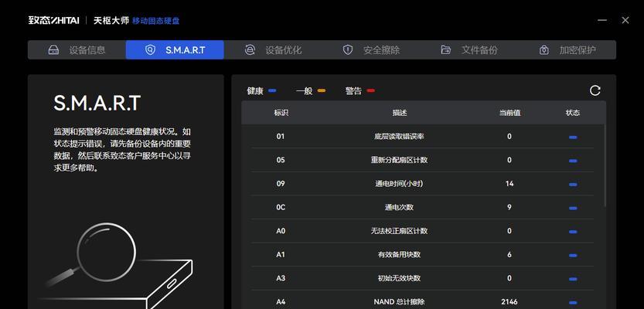Select the NAND 总计擦除 description
This screenshot has height=309, width=644.
pyautogui.click(x=399, y=302)
